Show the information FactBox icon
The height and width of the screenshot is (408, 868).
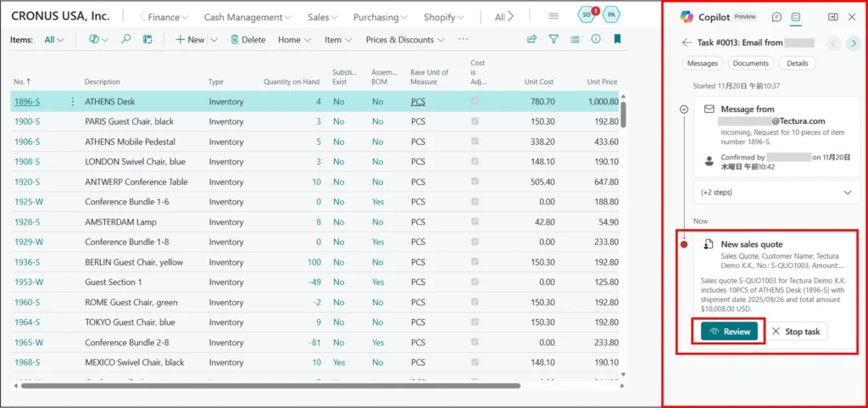pos(596,39)
